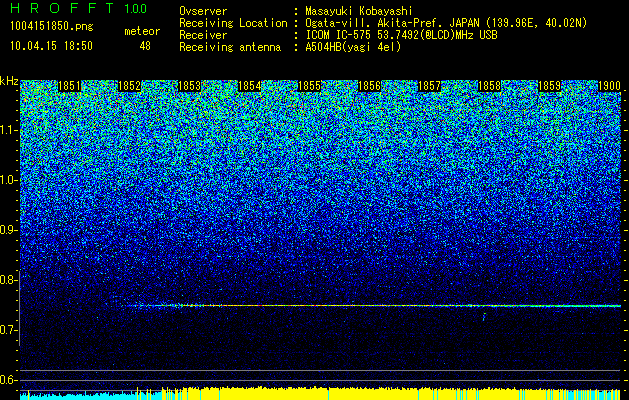This screenshot has width=629, height=400.
Task: Click the receiving location Ogata-vill. Akita-Pref. JAPAN
Action: pos(392,23)
